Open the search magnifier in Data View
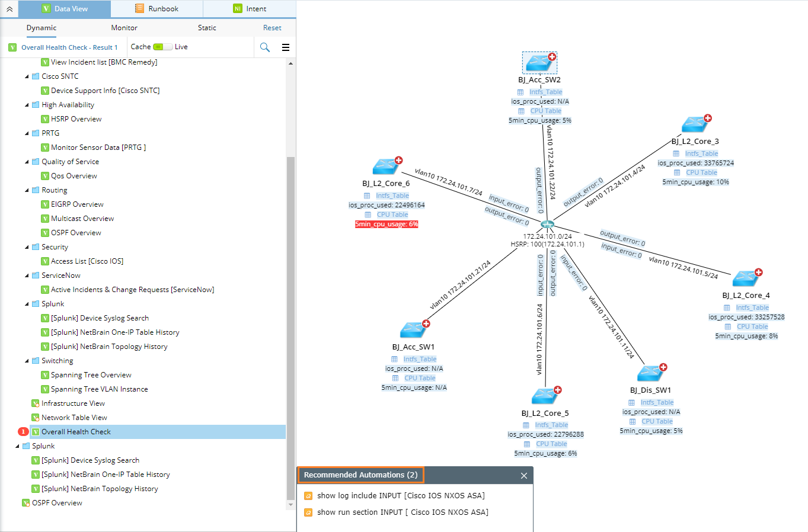Screen dimensions: 808x532 (x=265, y=47)
